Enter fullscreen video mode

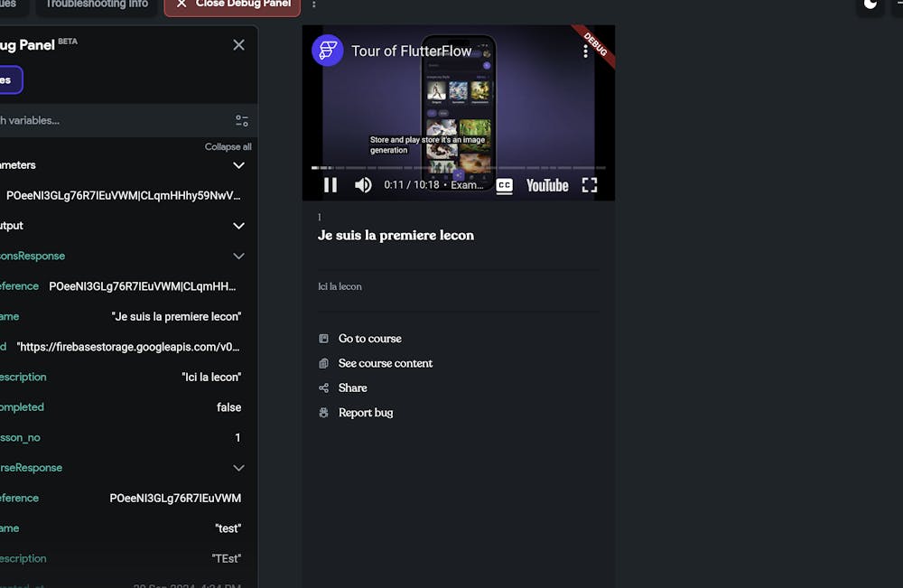tap(589, 185)
